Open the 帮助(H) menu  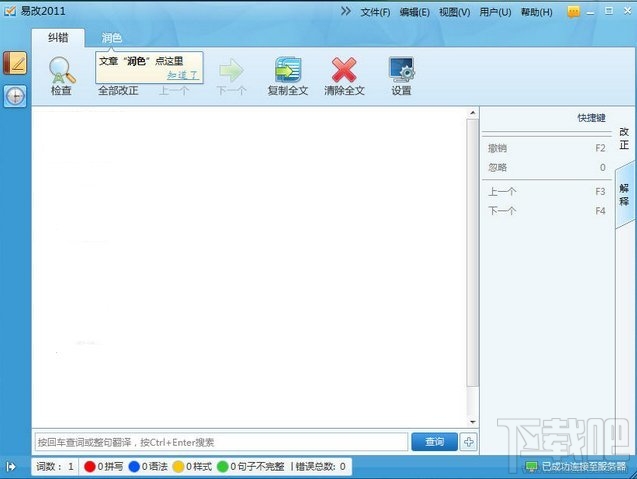point(537,12)
